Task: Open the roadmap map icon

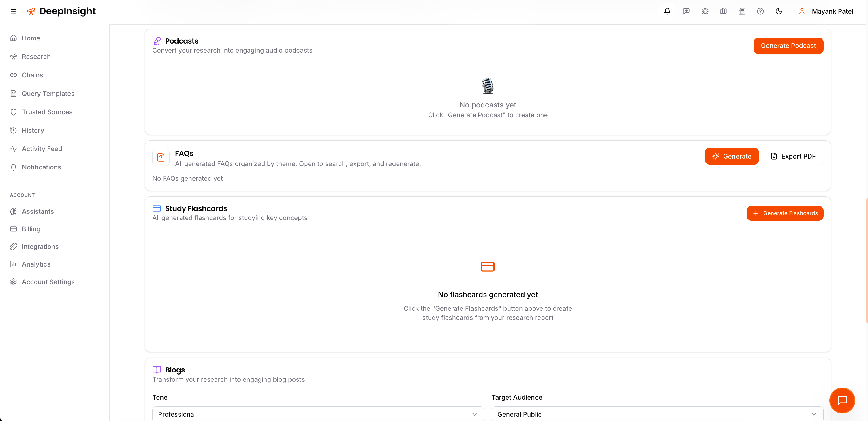Action: [723, 11]
